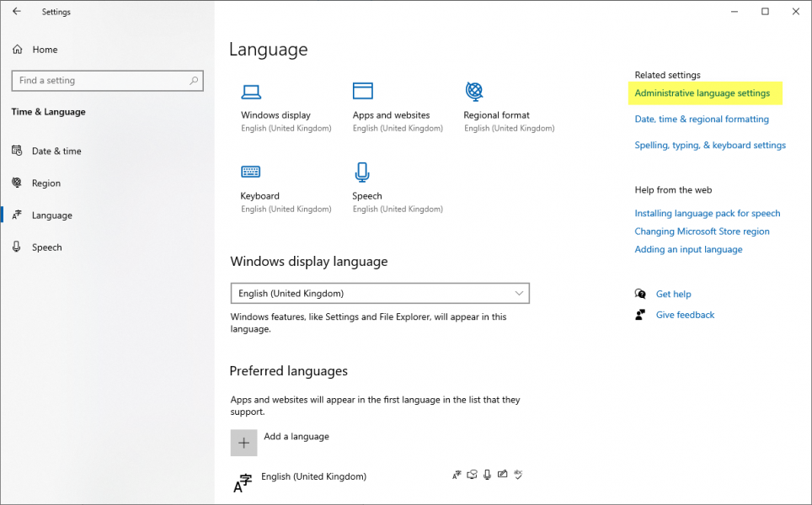Click the plus icon to add language
Image resolution: width=812 pixels, height=505 pixels.
click(243, 443)
